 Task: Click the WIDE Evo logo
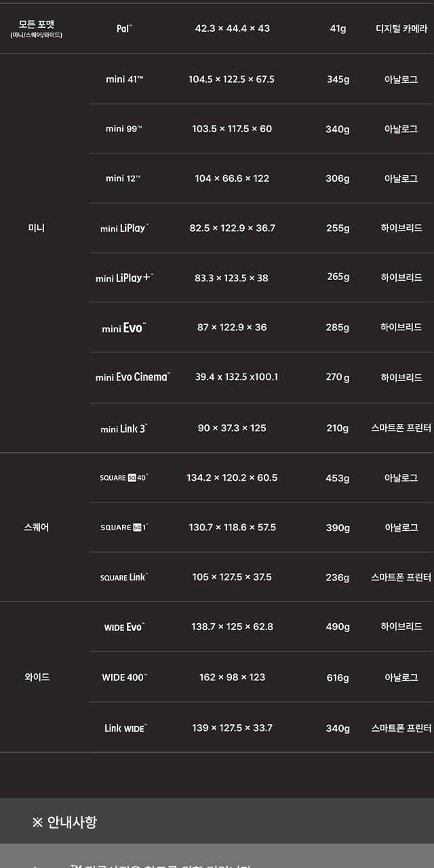pyautogui.click(x=124, y=627)
